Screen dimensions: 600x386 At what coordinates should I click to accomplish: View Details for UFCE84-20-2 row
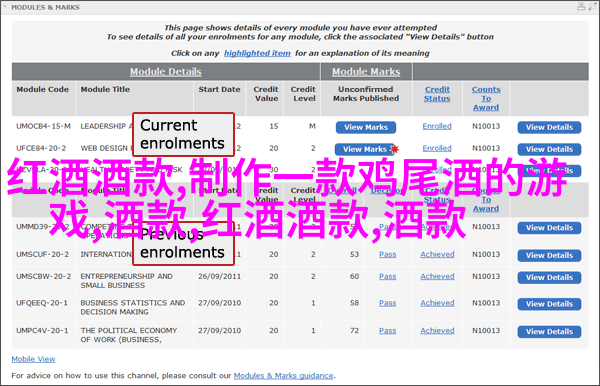[x=549, y=149]
